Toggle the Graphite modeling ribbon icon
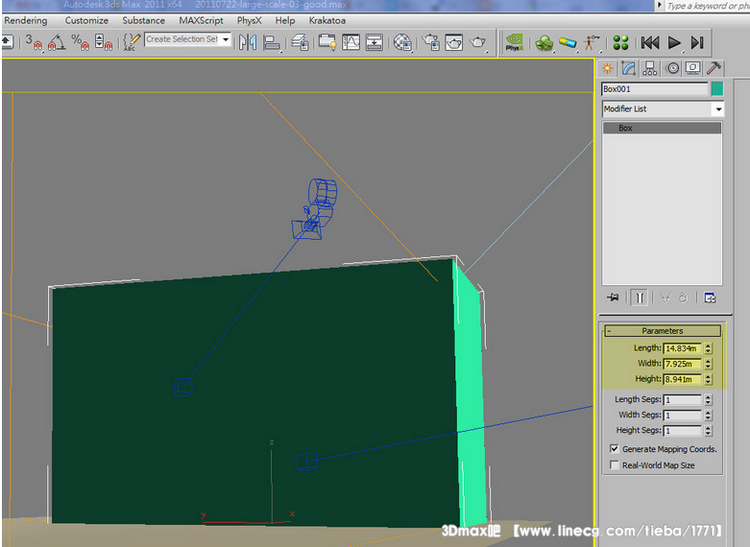This screenshot has height=547, width=750. pyautogui.click(x=328, y=42)
